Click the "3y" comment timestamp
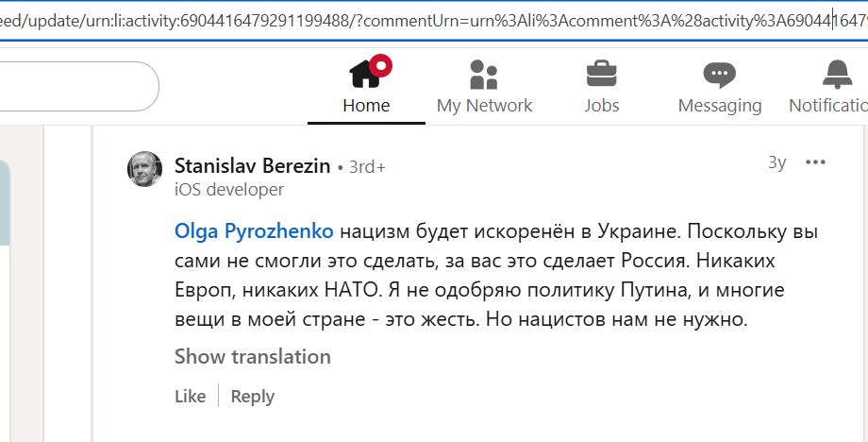 pyautogui.click(x=776, y=162)
